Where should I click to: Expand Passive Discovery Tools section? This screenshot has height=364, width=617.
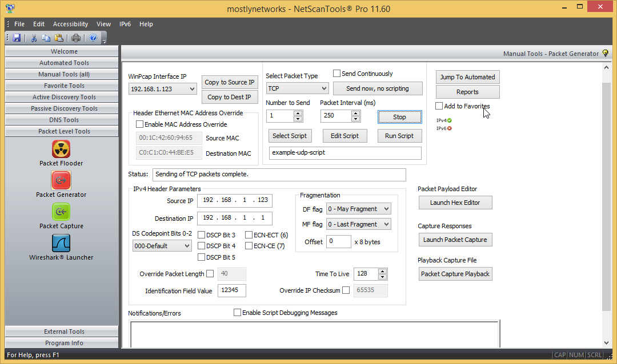point(62,108)
